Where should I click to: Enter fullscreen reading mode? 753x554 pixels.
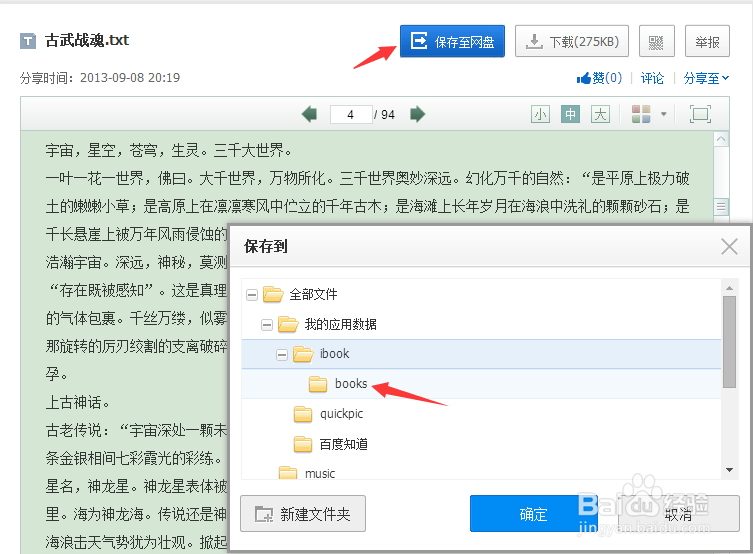click(700, 114)
